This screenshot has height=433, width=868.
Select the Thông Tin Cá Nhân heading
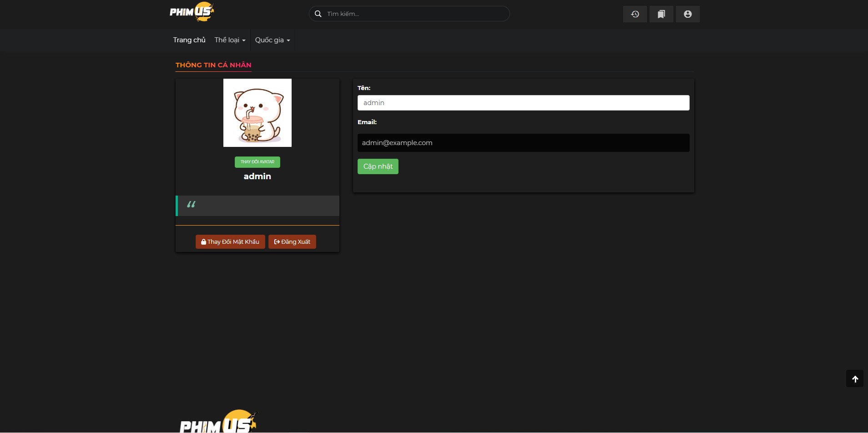[213, 65]
